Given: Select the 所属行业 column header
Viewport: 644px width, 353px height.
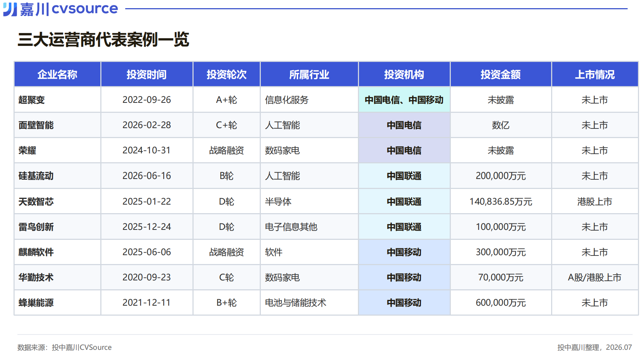Looking at the screenshot, I should click(x=309, y=74).
